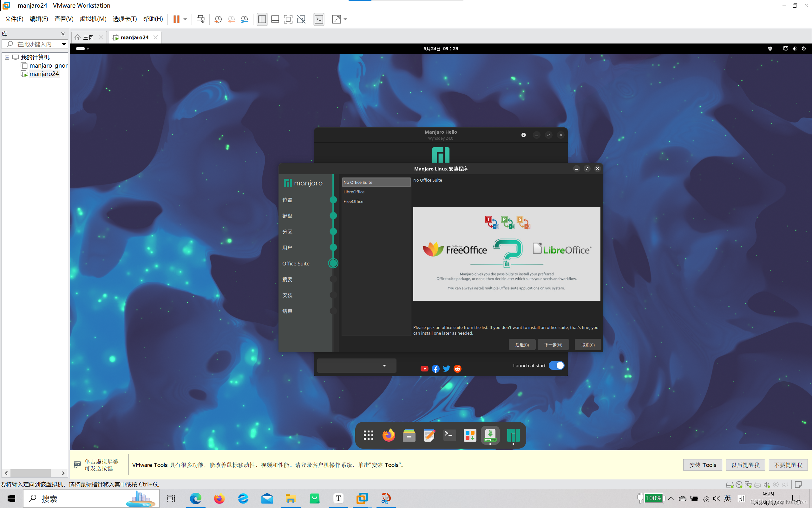Click the 不要提醒我 button
Viewport: 812px width, 508px height.
pos(788,465)
